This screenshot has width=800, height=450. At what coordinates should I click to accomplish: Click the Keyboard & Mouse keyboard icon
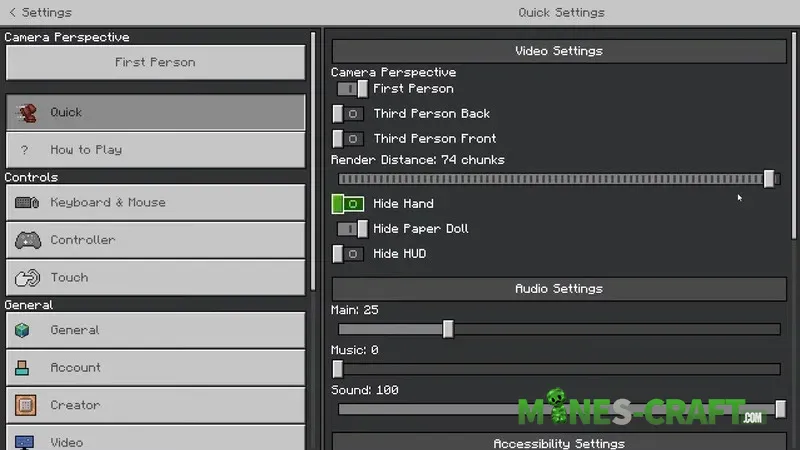pyautogui.click(x=26, y=202)
